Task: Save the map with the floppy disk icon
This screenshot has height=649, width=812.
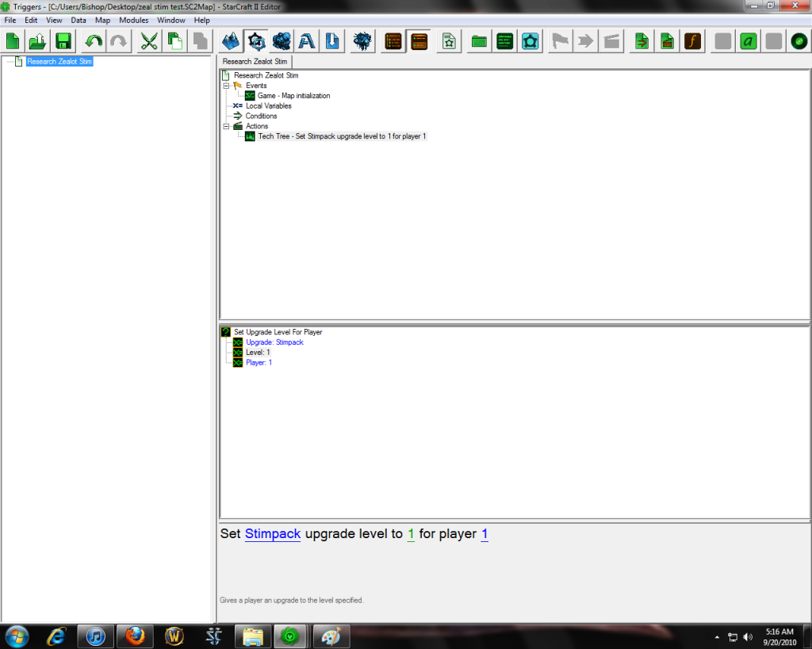Action: click(63, 41)
